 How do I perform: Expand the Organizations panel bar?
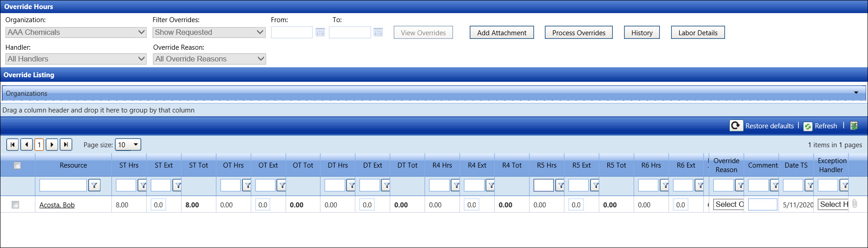pyautogui.click(x=856, y=93)
